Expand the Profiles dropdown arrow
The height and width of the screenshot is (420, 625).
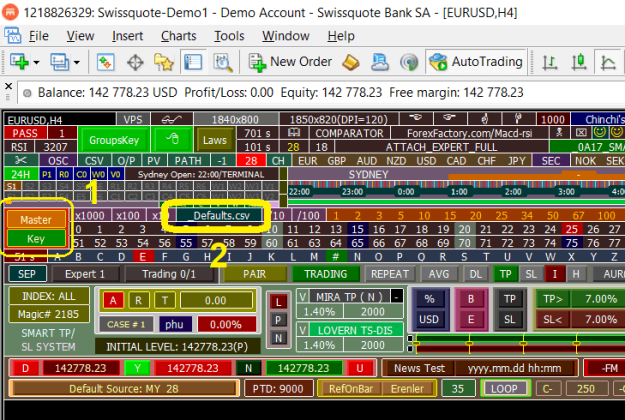coord(77,63)
